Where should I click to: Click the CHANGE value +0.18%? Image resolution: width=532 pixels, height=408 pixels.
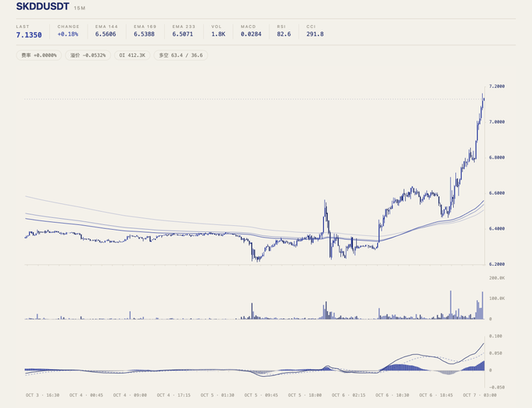point(68,34)
